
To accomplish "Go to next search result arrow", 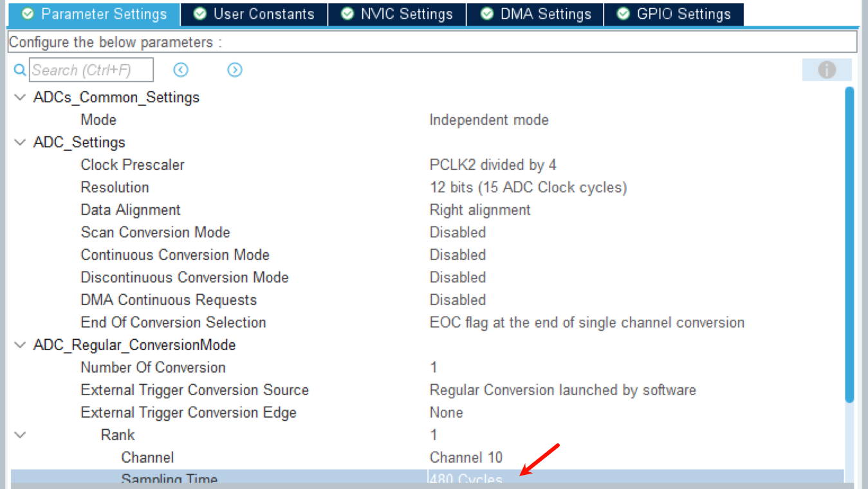I will coord(235,70).
